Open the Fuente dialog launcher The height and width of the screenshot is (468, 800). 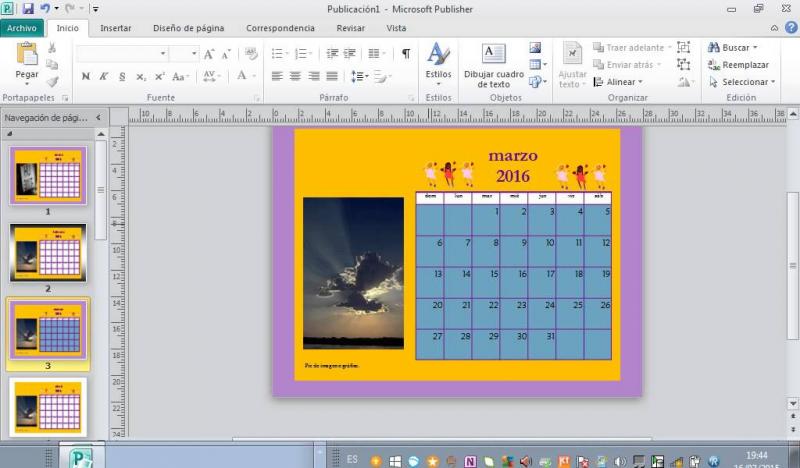point(257,98)
